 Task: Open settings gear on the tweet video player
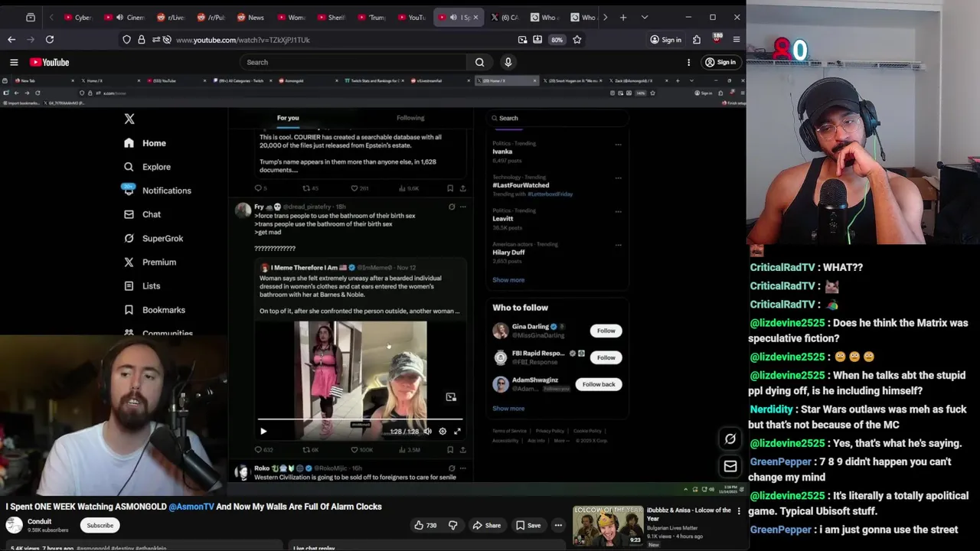pos(443,431)
